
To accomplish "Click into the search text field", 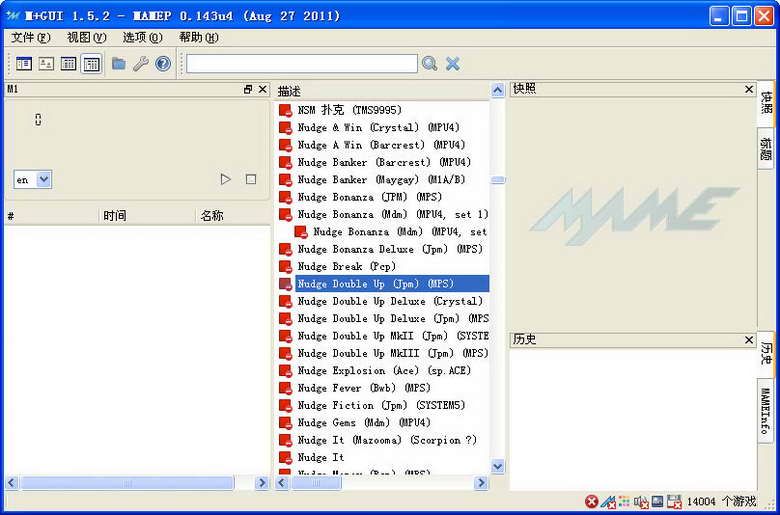I will (301, 64).
